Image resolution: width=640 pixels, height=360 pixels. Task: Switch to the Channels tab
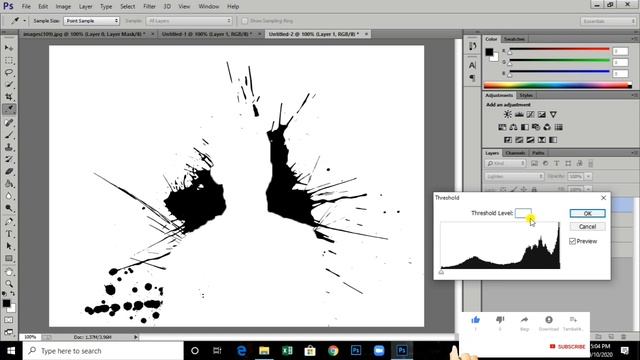(515, 153)
